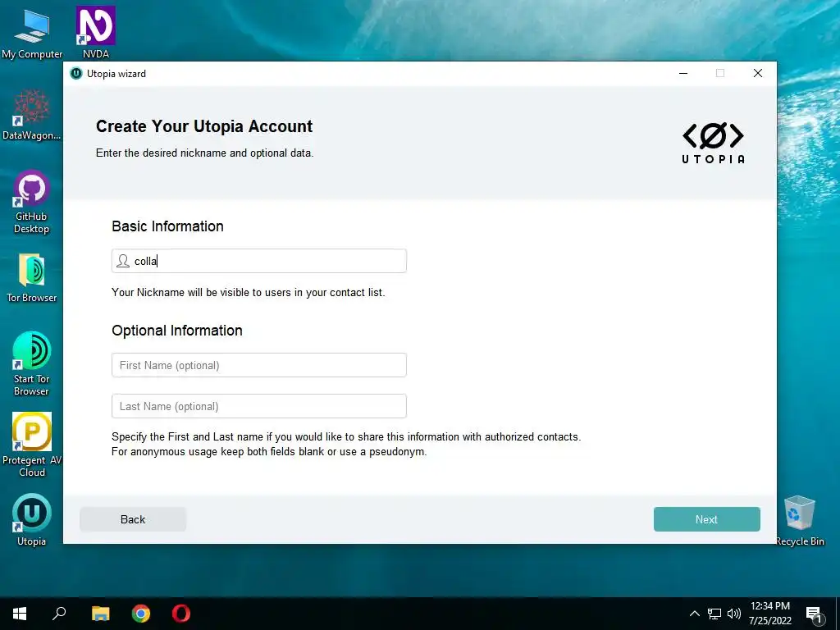Select the Utopia desktop shortcut

32,519
